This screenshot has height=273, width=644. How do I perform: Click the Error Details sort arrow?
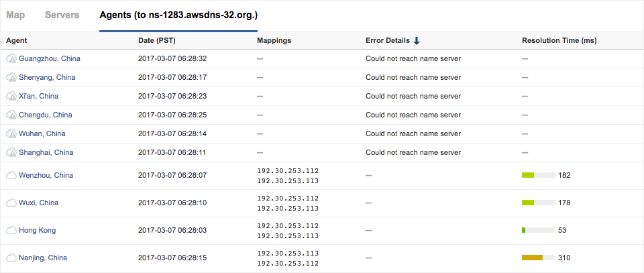point(417,41)
